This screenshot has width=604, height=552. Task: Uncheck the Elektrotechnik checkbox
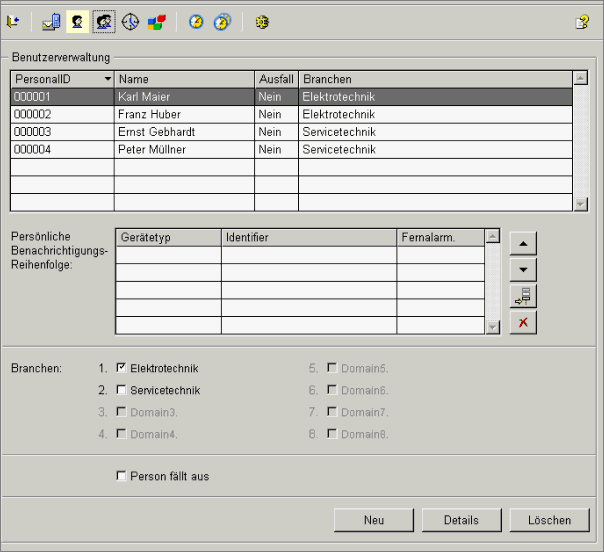tap(121, 368)
